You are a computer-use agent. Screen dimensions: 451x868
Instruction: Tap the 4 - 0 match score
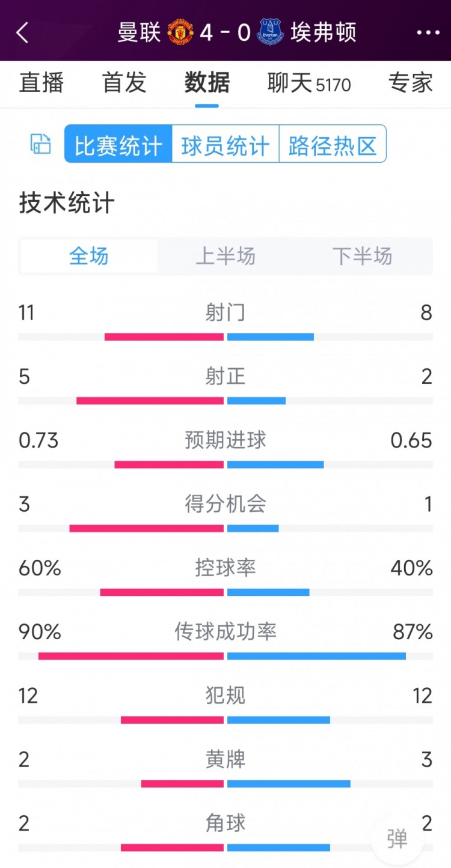coord(226,32)
